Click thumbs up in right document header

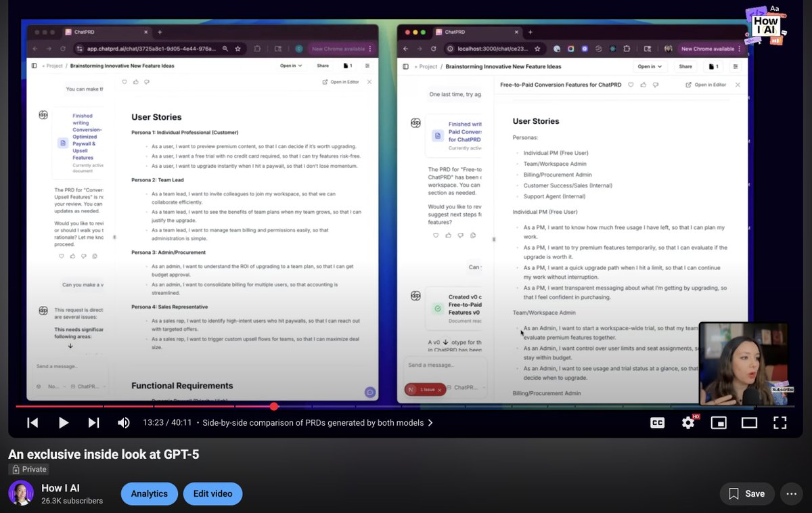coord(642,85)
